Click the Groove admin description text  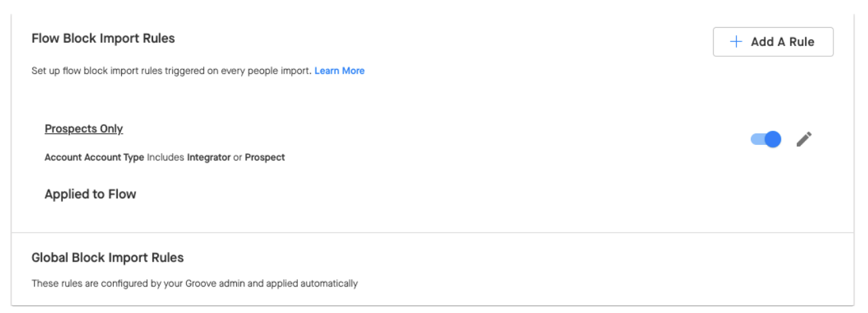point(194,283)
